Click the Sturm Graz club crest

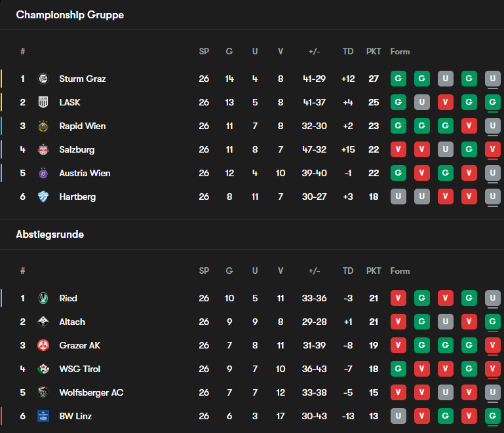coord(43,79)
